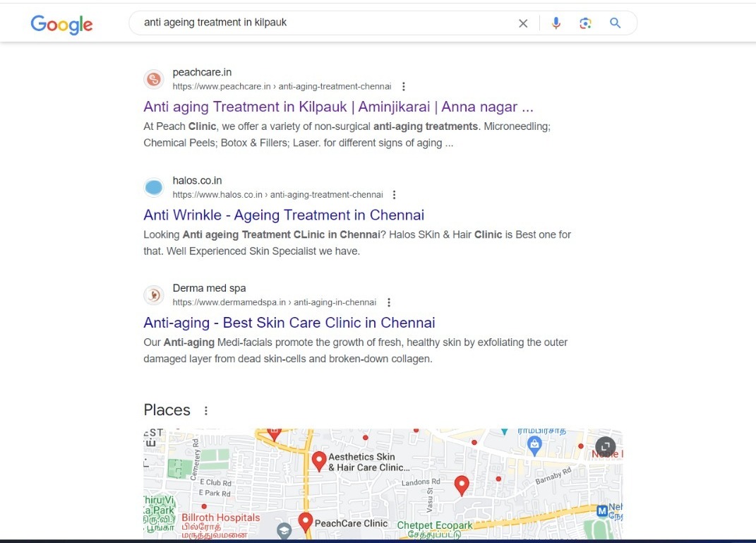Open the Places section three-dot menu
Image resolution: width=756 pixels, height=543 pixels.
(206, 410)
